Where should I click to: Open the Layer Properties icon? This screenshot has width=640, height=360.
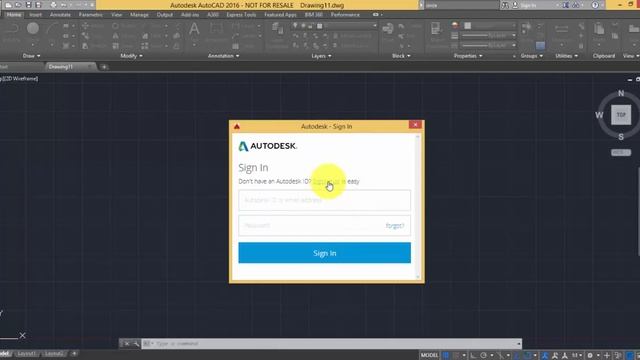pos(278,29)
